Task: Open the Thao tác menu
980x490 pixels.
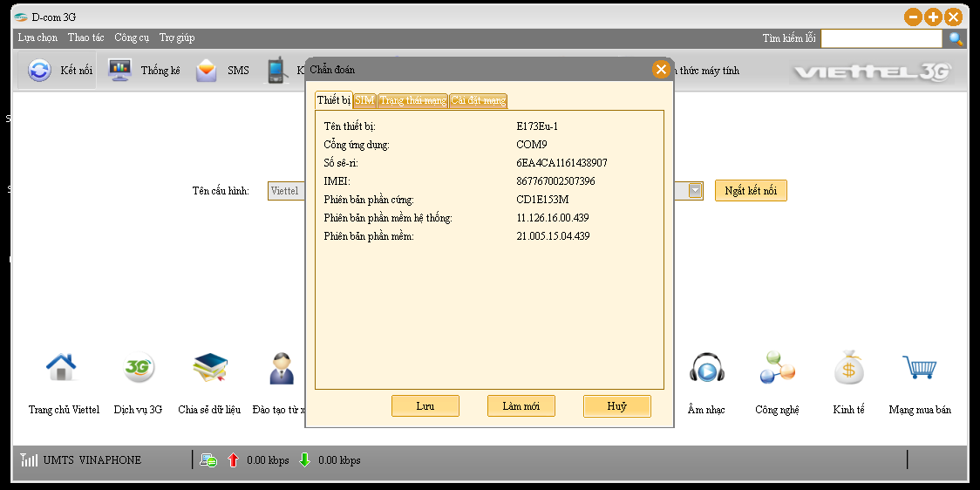Action: point(86,37)
